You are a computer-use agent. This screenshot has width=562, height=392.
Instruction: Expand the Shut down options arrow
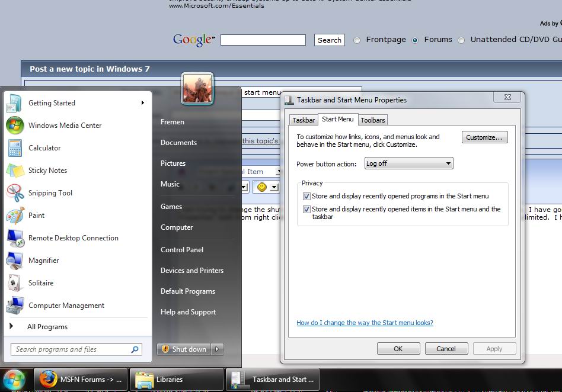point(217,350)
